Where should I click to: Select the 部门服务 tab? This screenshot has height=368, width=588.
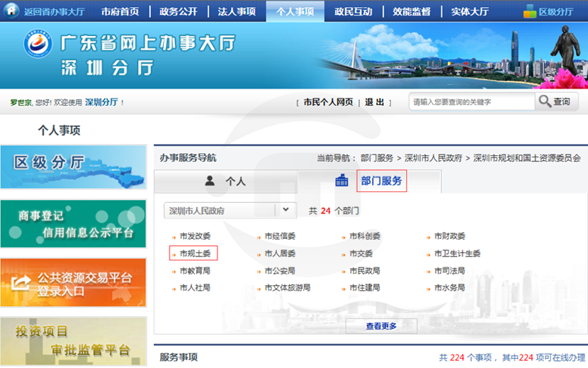coord(381,181)
